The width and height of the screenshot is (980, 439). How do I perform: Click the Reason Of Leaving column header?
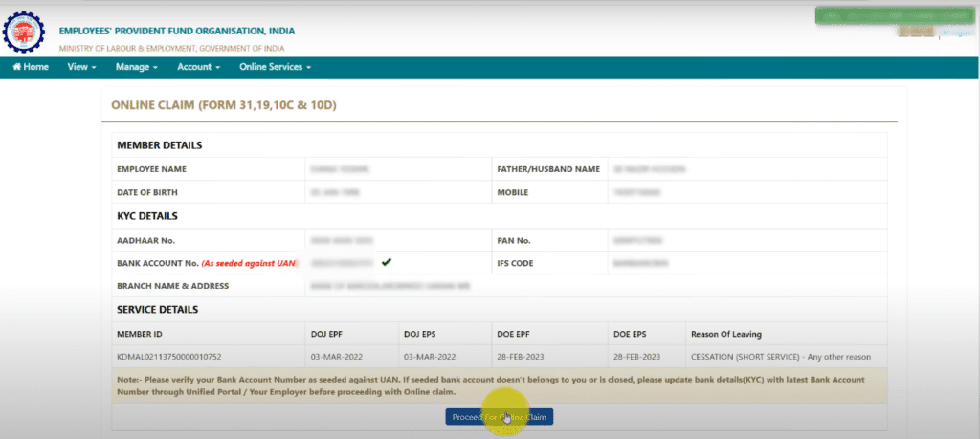(x=726, y=334)
